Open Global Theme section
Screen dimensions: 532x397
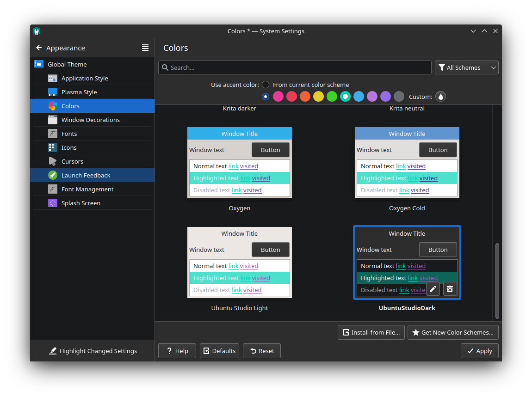point(67,64)
